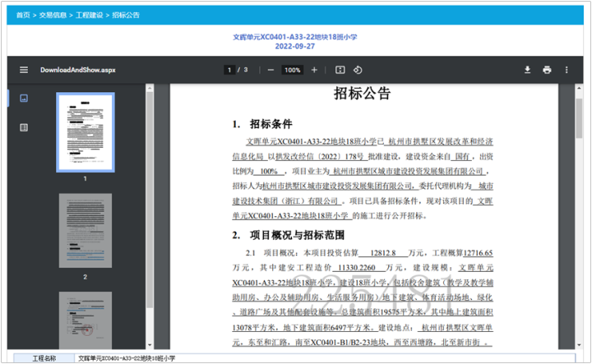
Task: Open 工程建设 breadcrumb link
Action: [89, 15]
